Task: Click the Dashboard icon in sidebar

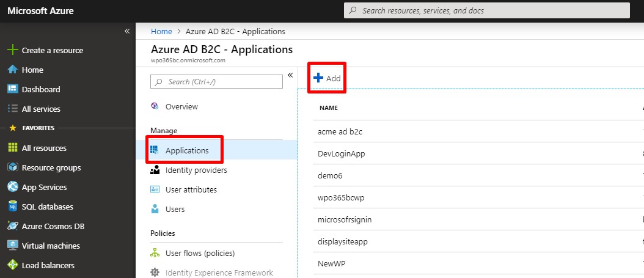Action: click(13, 89)
